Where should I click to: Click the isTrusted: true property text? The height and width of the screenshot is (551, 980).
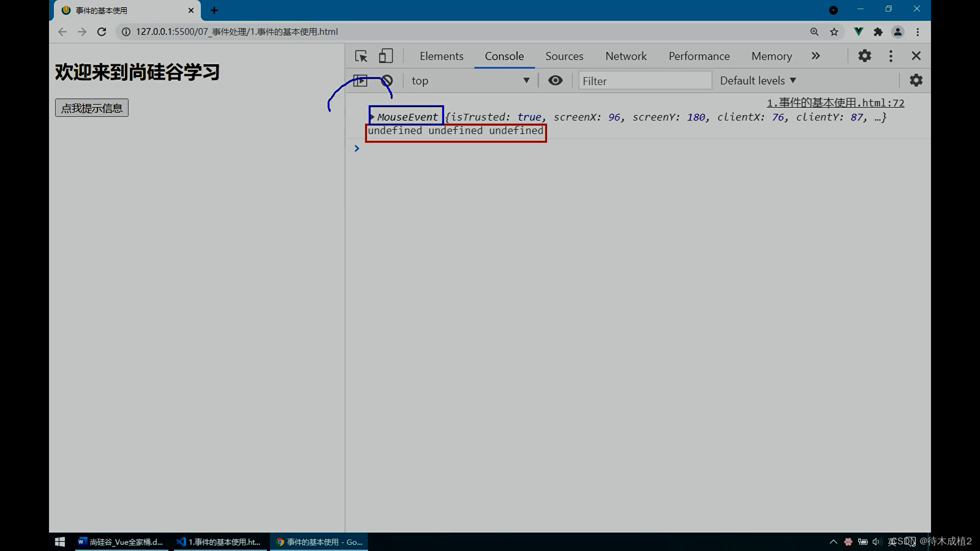(495, 117)
